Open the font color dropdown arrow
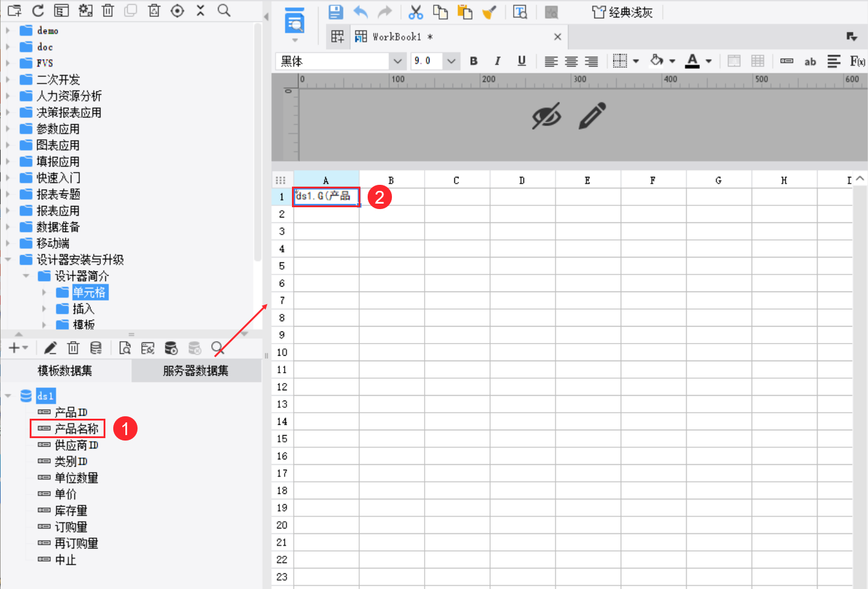 tap(709, 61)
